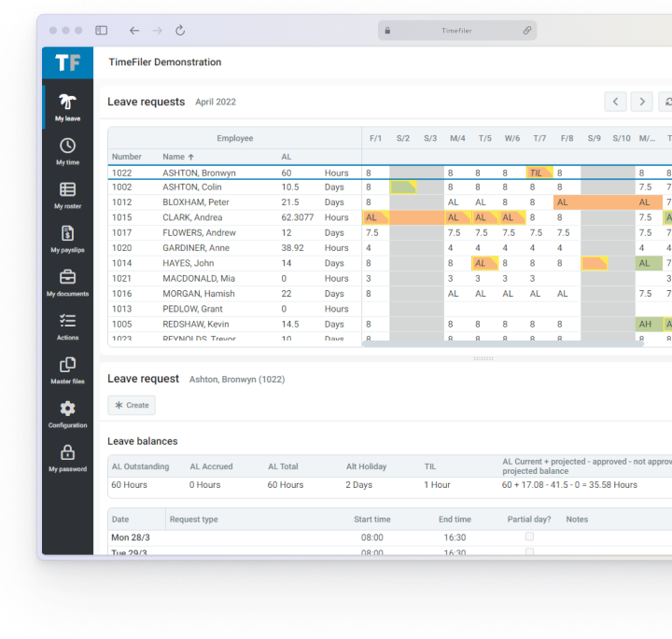Click the Timefiler address bar

coord(456,31)
